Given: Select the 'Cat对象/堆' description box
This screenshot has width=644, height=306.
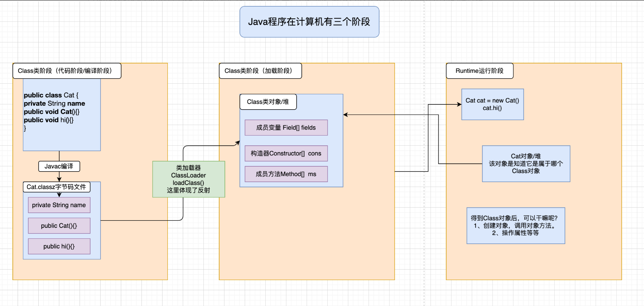Looking at the screenshot, I should pyautogui.click(x=526, y=164).
